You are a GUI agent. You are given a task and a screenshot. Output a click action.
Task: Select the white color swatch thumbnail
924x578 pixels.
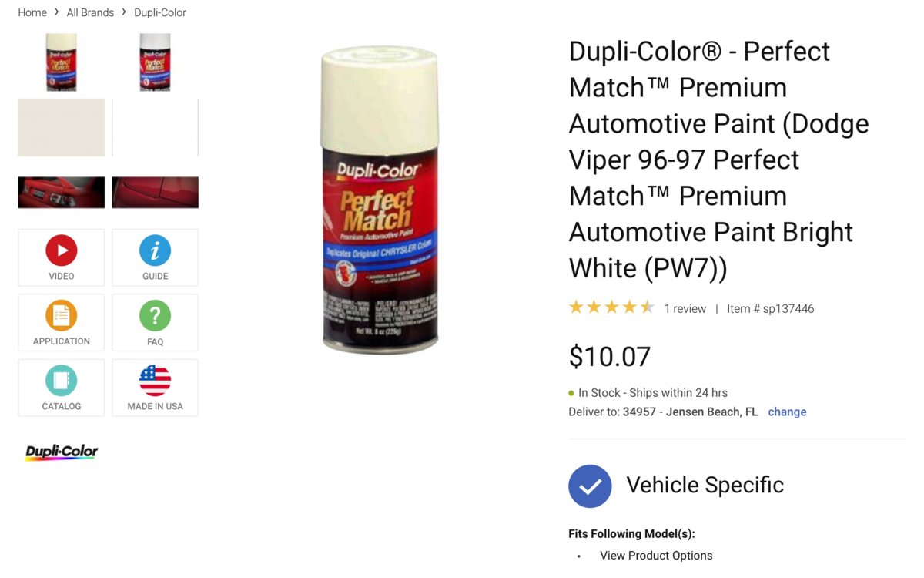pos(155,127)
